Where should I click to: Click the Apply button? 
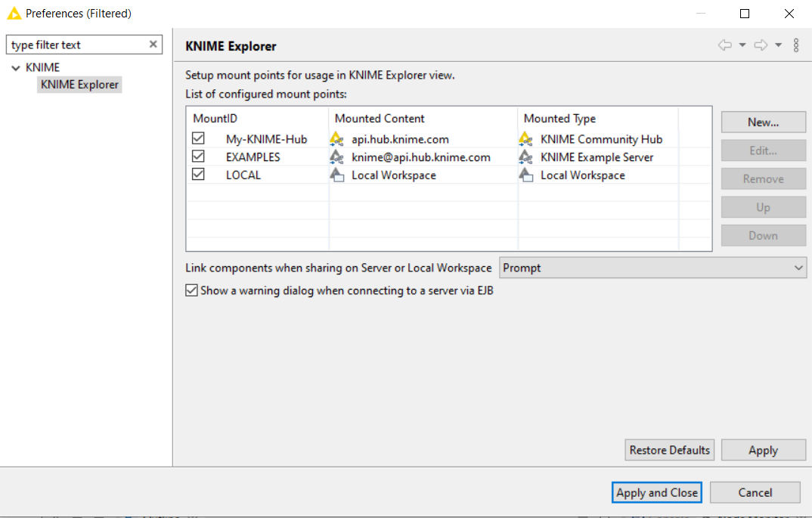coord(764,450)
